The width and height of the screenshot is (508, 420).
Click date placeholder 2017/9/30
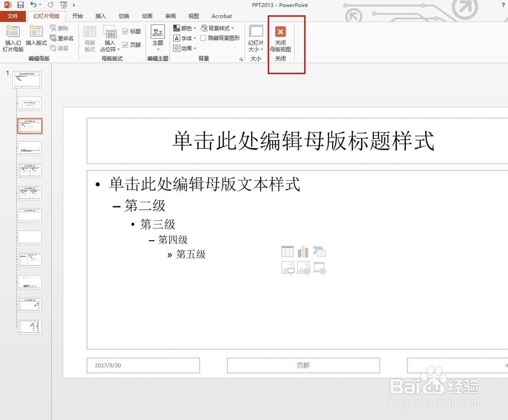pyautogui.click(x=143, y=365)
